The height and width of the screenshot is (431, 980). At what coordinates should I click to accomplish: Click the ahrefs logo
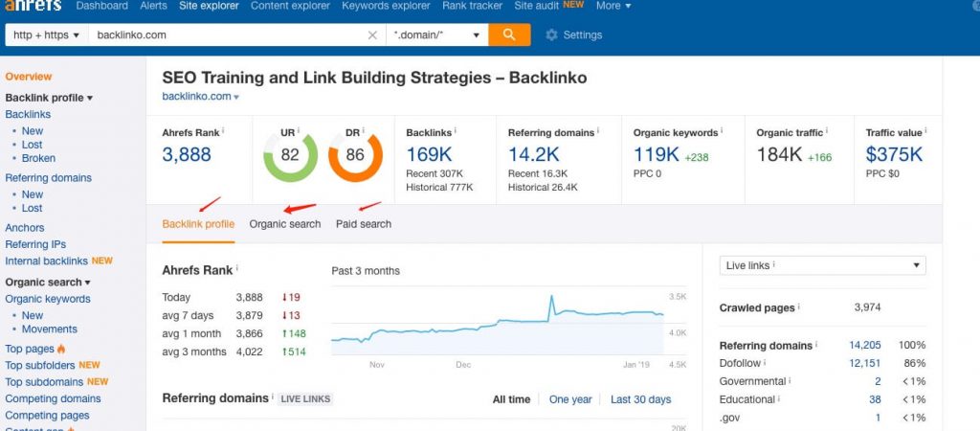(x=33, y=6)
